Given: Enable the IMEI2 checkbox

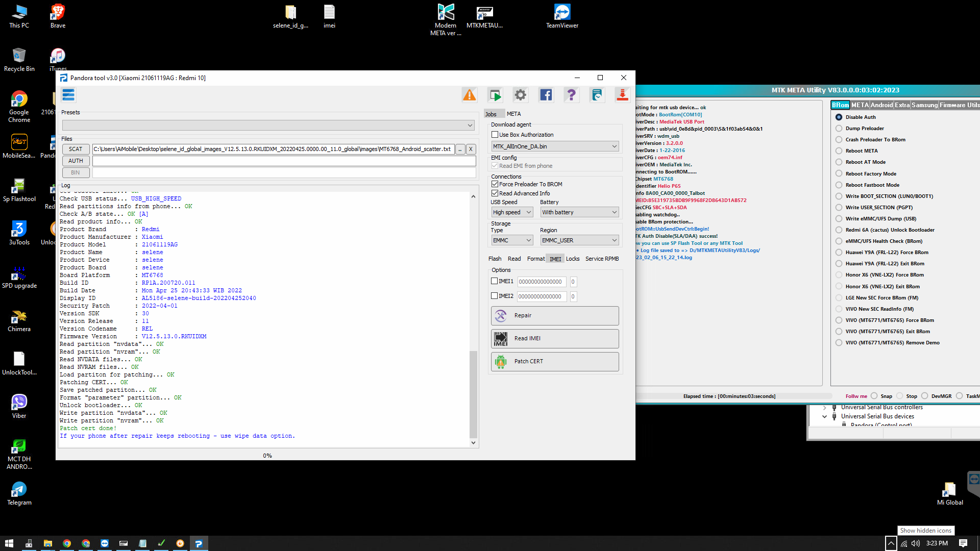Looking at the screenshot, I should [494, 296].
